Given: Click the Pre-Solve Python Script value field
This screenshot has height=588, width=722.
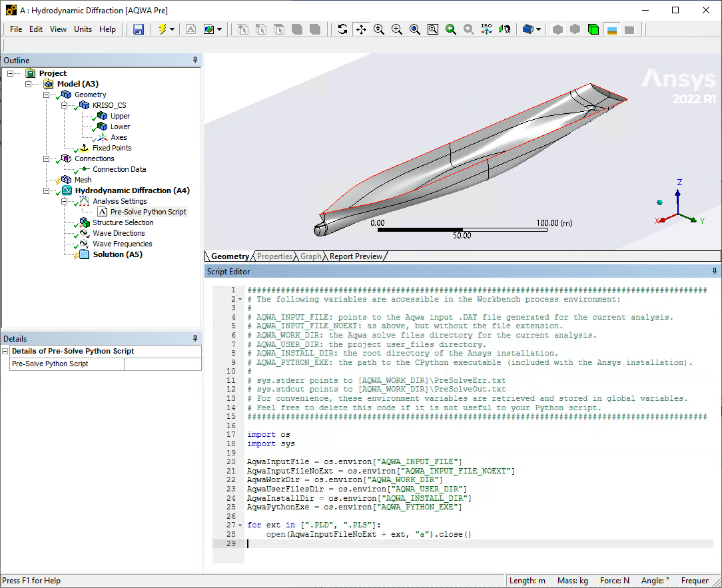Looking at the screenshot, I should 163,364.
